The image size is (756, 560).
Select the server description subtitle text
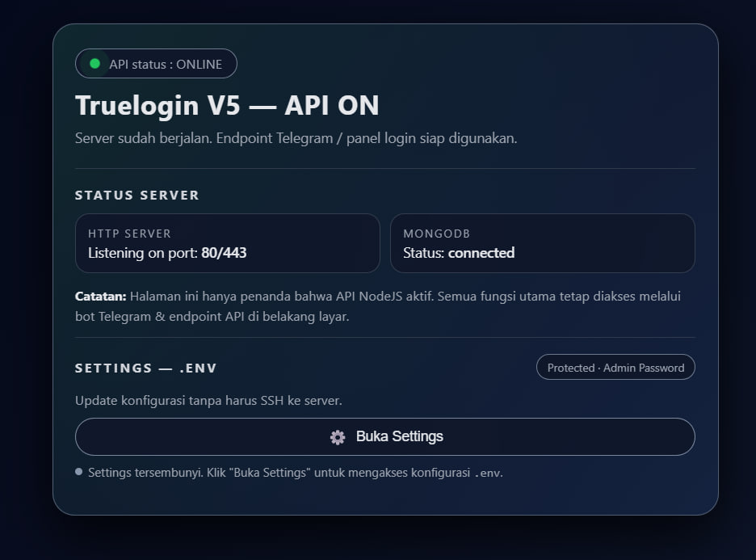click(296, 138)
